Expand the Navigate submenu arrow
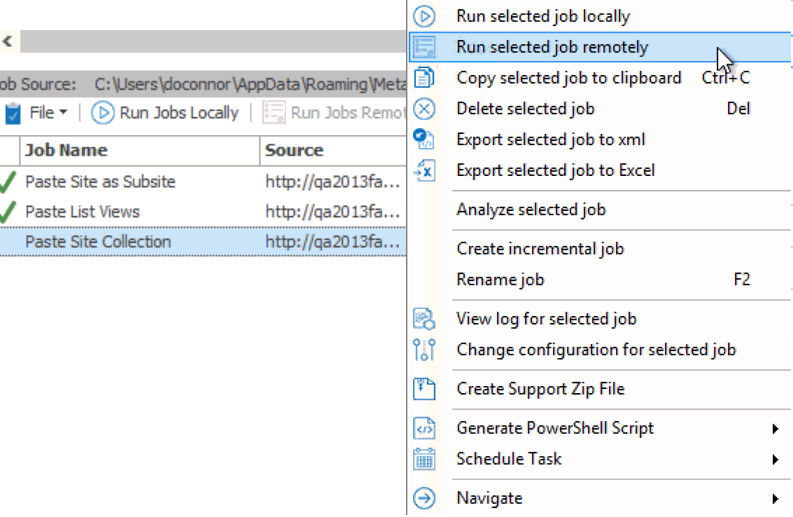793x517 pixels. tap(776, 498)
